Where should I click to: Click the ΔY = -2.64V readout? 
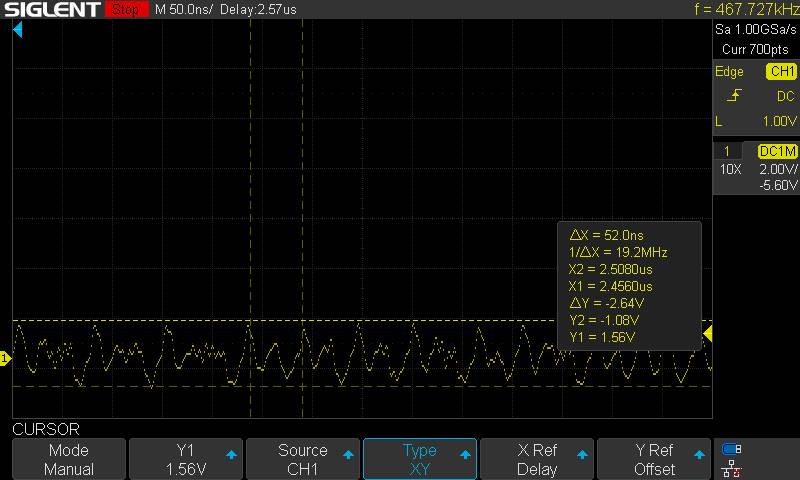606,303
